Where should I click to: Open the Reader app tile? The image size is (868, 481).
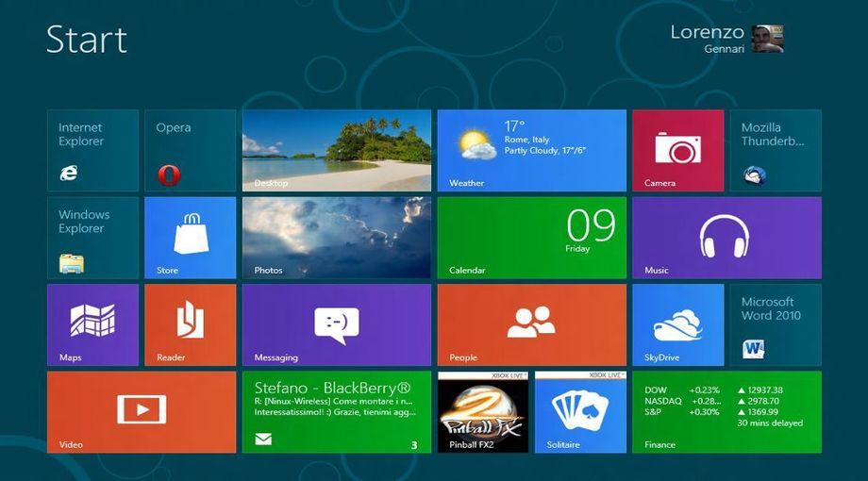point(191,324)
